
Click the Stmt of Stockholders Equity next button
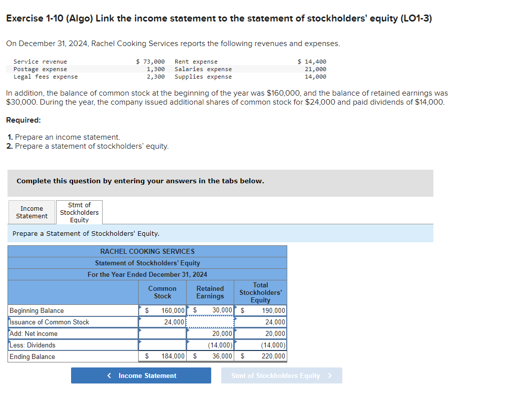point(281,375)
